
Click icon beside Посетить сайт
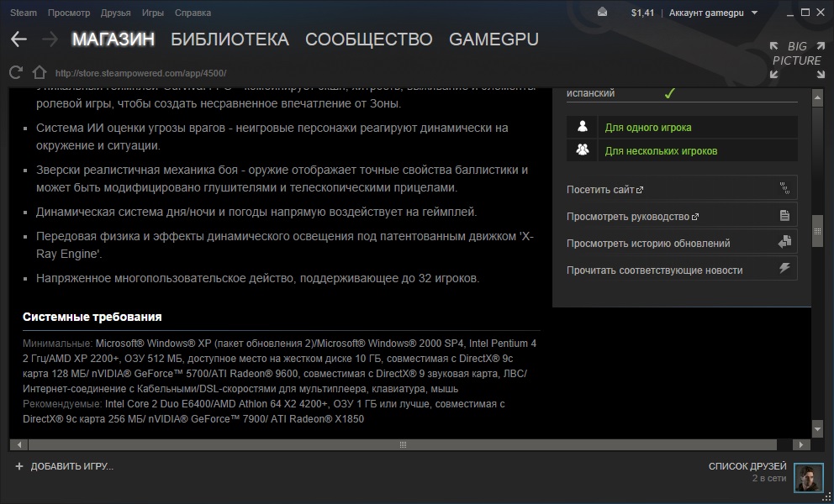coord(784,188)
